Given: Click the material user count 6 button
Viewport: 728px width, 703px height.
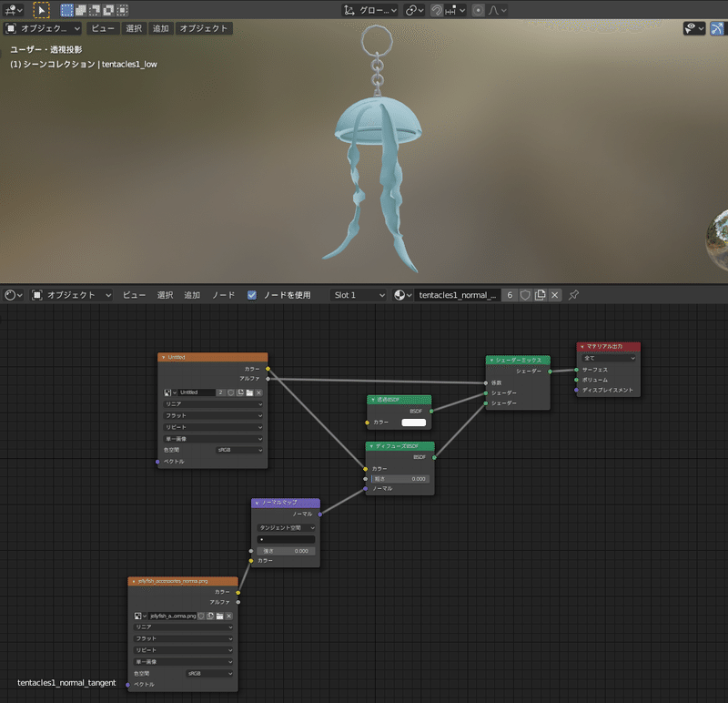Looking at the screenshot, I should (510, 295).
